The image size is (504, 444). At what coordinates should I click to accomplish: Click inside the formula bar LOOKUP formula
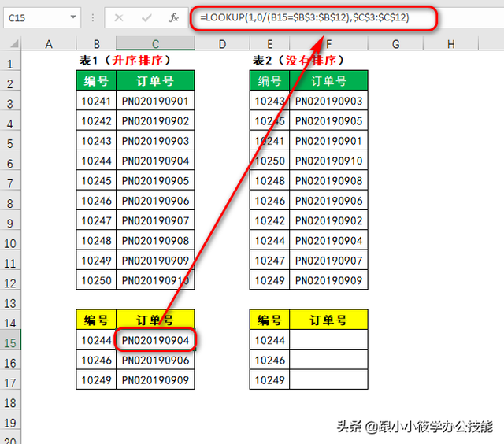tap(305, 17)
